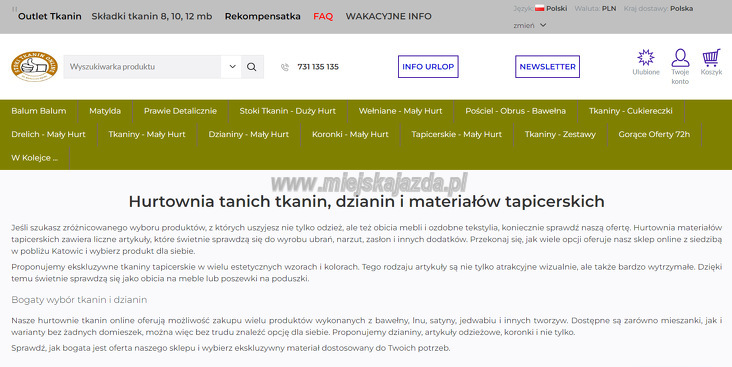Image resolution: width=732 pixels, height=367 pixels.
Task: Open the Koszyk shopping cart icon
Action: tap(711, 57)
